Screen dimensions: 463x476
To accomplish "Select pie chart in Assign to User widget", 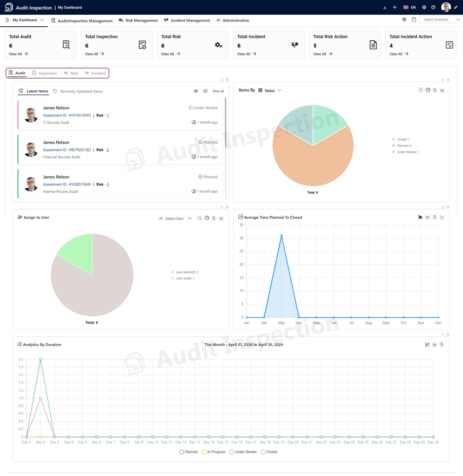I will (x=207, y=218).
